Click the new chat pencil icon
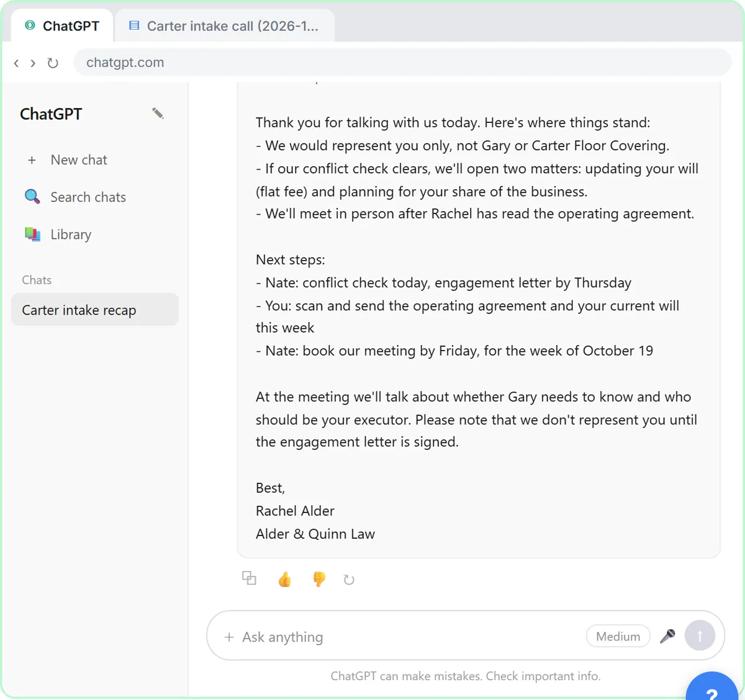The image size is (745, 700). 158,113
